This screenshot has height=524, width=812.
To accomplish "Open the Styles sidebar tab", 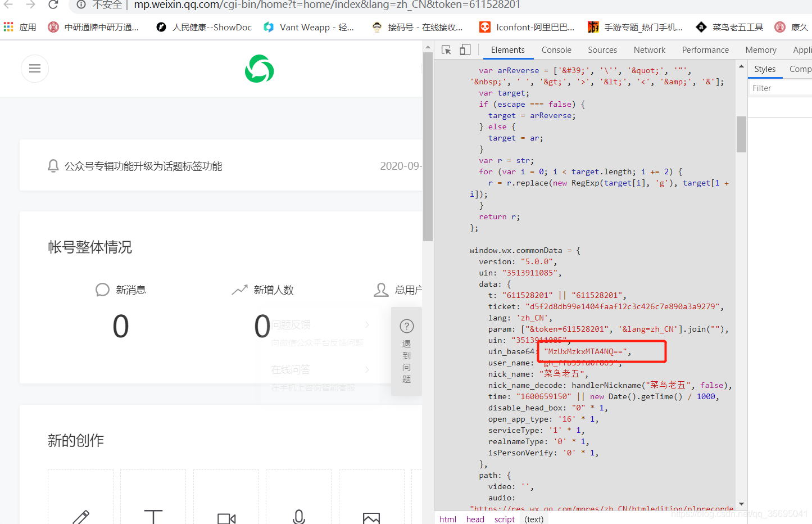I will [x=765, y=69].
